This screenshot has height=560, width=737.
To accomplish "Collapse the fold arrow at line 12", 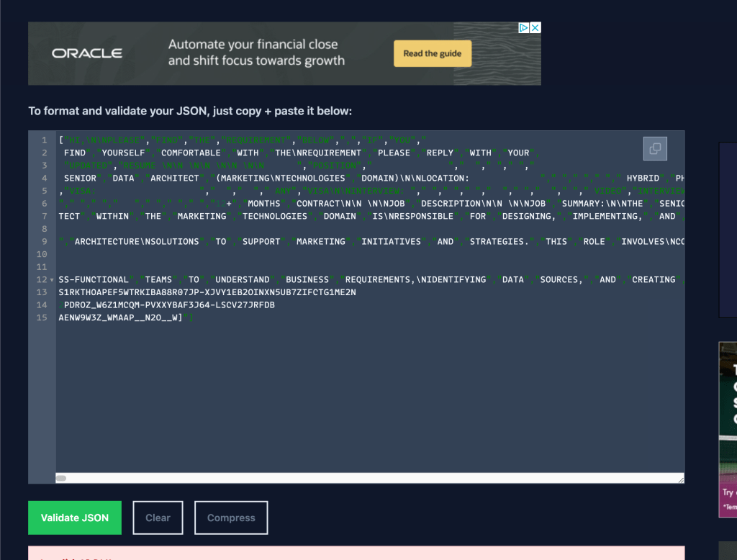I will (52, 280).
